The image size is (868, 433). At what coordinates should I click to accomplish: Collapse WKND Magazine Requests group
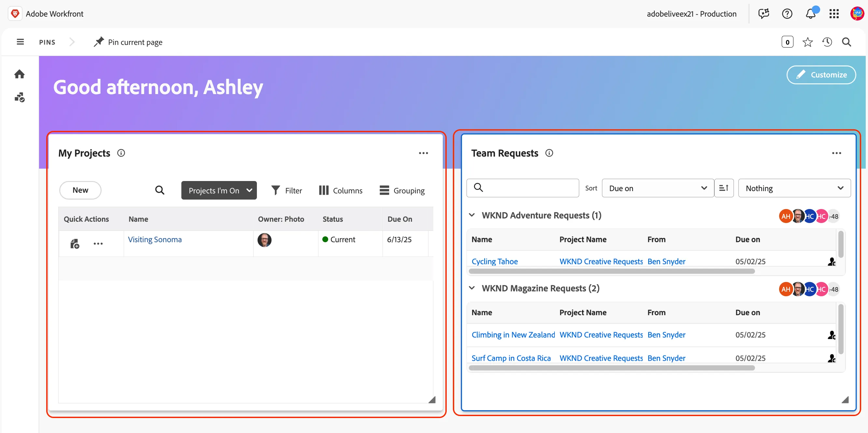pyautogui.click(x=472, y=288)
